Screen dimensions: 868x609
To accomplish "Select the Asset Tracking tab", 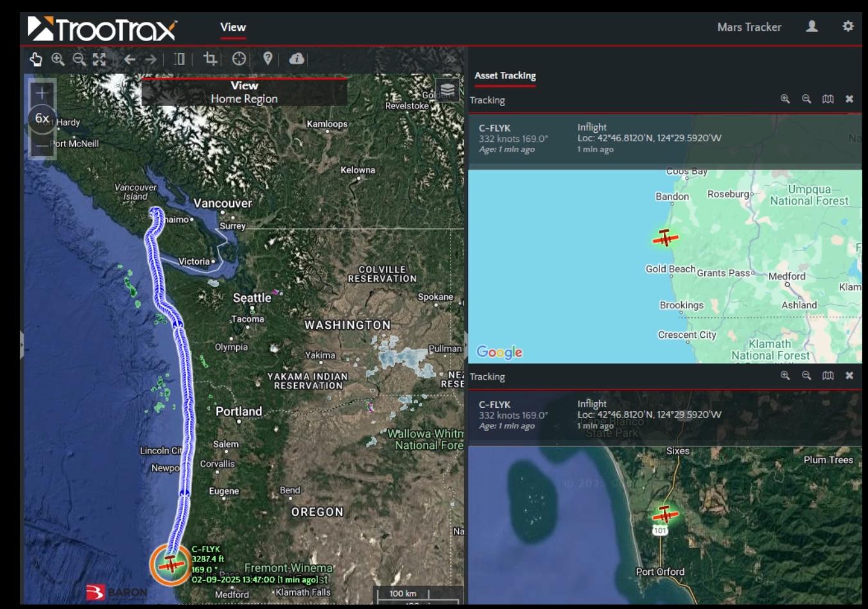I will pyautogui.click(x=505, y=76).
